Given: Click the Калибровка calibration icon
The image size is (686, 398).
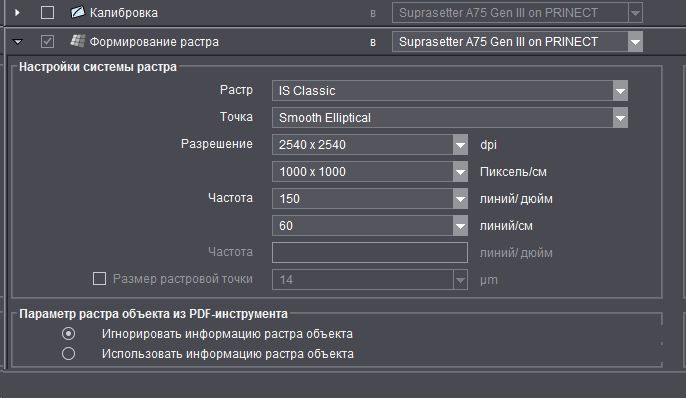Looking at the screenshot, I should click(x=77, y=12).
